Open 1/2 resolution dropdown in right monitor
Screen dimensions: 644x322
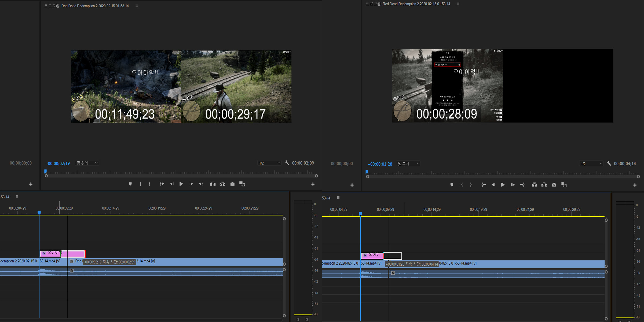point(591,164)
